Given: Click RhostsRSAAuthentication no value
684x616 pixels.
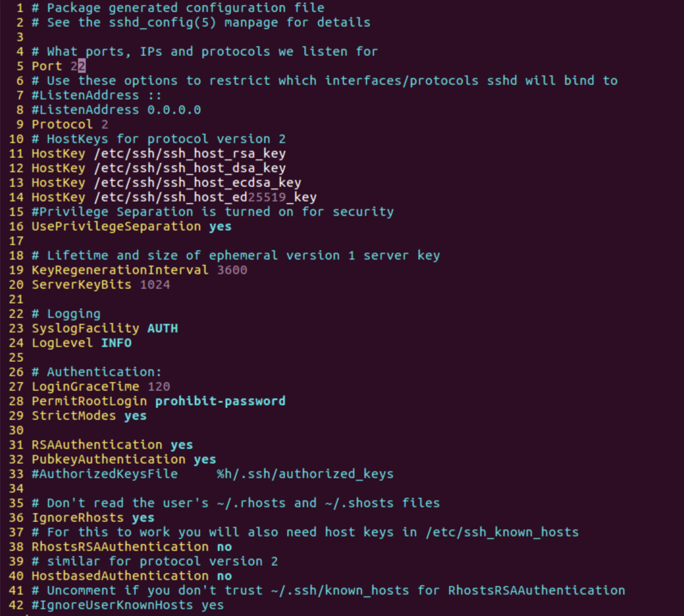Looking at the screenshot, I should [x=225, y=547].
